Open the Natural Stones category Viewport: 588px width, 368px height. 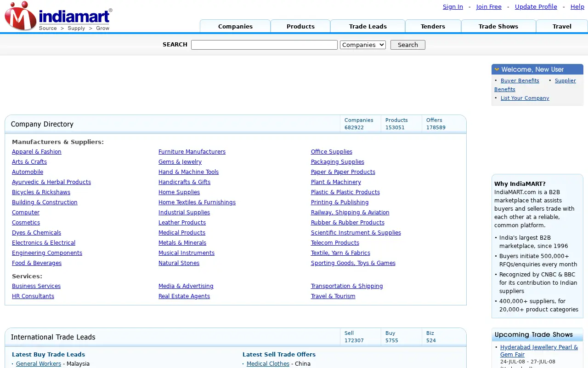click(179, 263)
